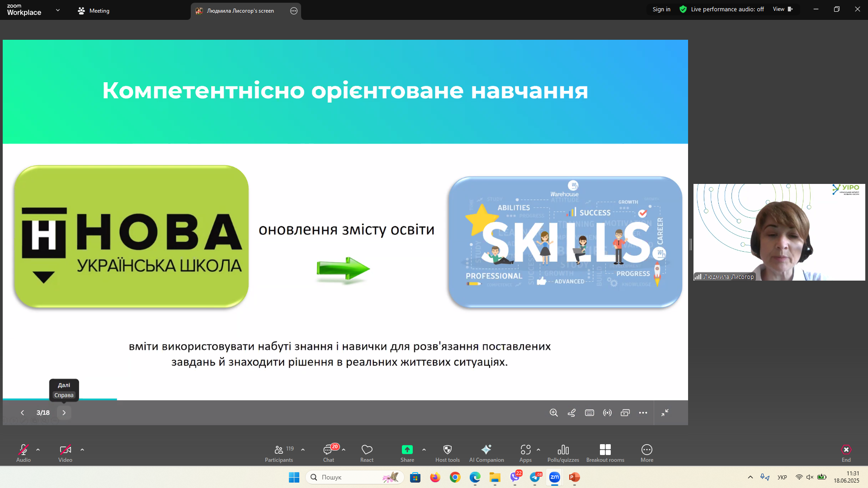Open Polls/quizzes
Viewport: 868px width, 488px height.
point(563,453)
